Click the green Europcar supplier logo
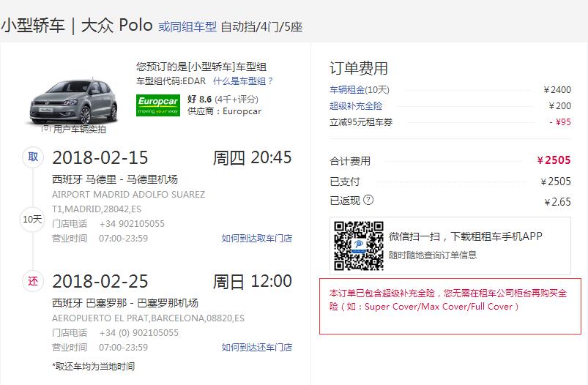Image resolution: width=588 pixels, height=385 pixels. click(x=159, y=105)
